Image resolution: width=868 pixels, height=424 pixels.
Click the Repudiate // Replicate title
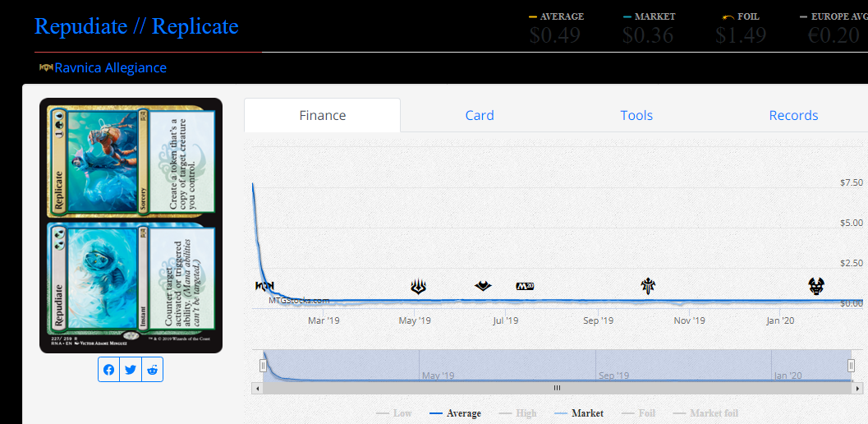136,26
